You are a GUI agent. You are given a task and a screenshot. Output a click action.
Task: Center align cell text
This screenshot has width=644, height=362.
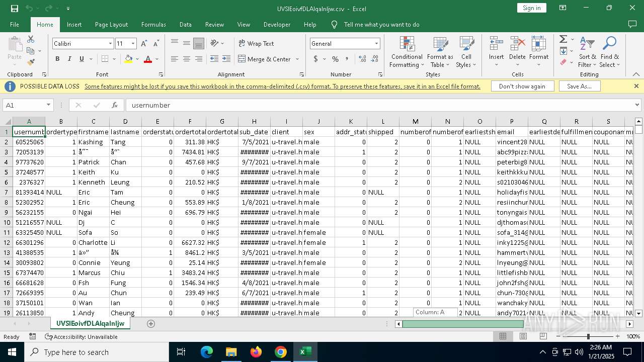click(187, 59)
